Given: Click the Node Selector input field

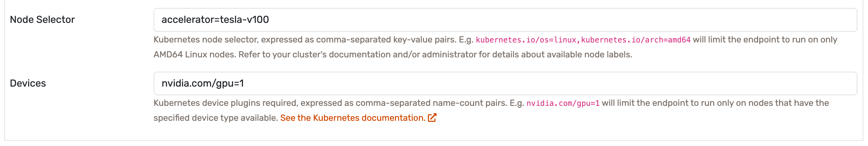Looking at the screenshot, I should (505, 20).
